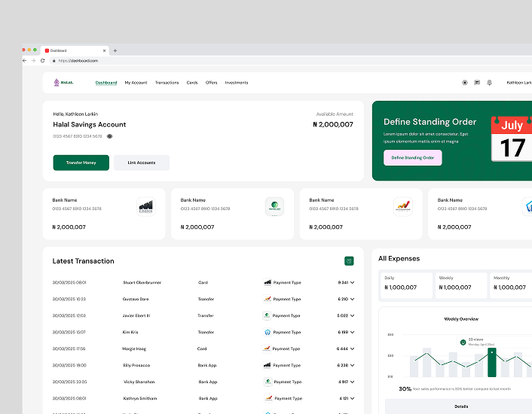
Task: Click date 30/03/2025 23:05 in transactions
Action: tap(69, 382)
